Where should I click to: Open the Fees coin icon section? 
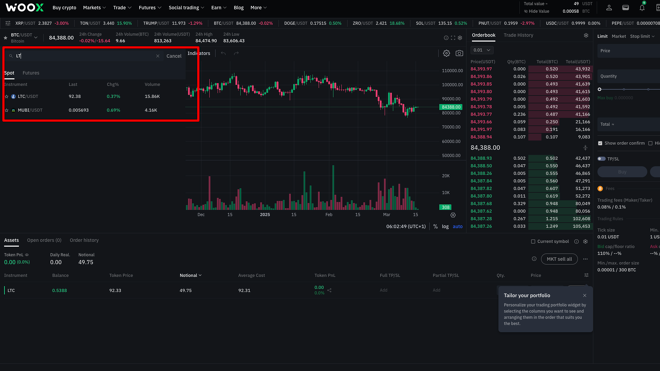(x=600, y=189)
